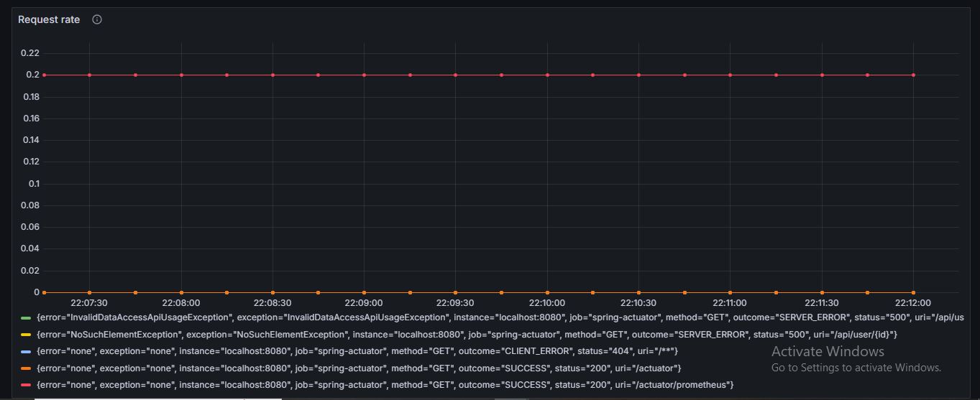Screen dimensions: 980x400
Task: Click the red series data point at 22:08:00
Action: pos(181,75)
